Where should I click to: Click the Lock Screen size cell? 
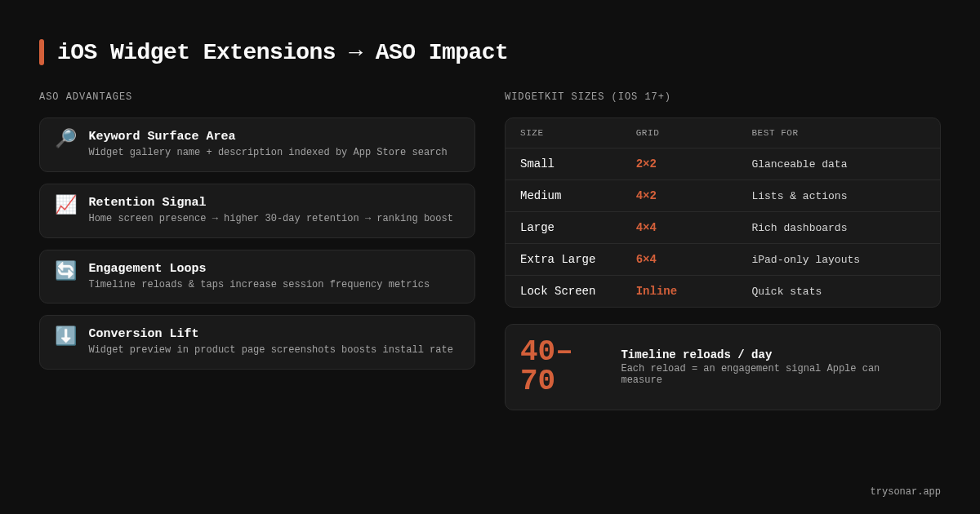[558, 291]
